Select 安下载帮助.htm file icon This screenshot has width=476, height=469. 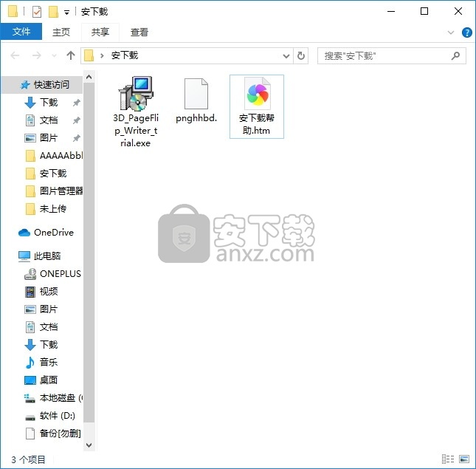coord(257,93)
